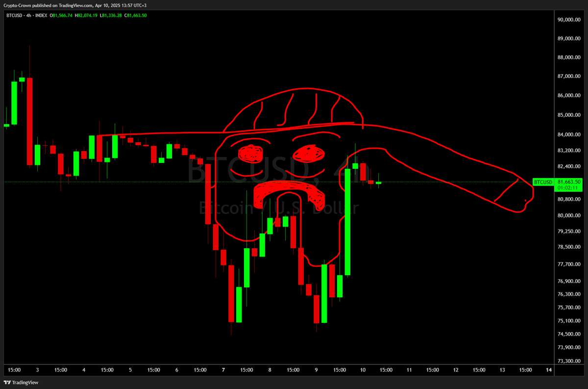This screenshot has width=588, height=389.
Task: Click the low value L81,336.28
Action: (x=111, y=16)
